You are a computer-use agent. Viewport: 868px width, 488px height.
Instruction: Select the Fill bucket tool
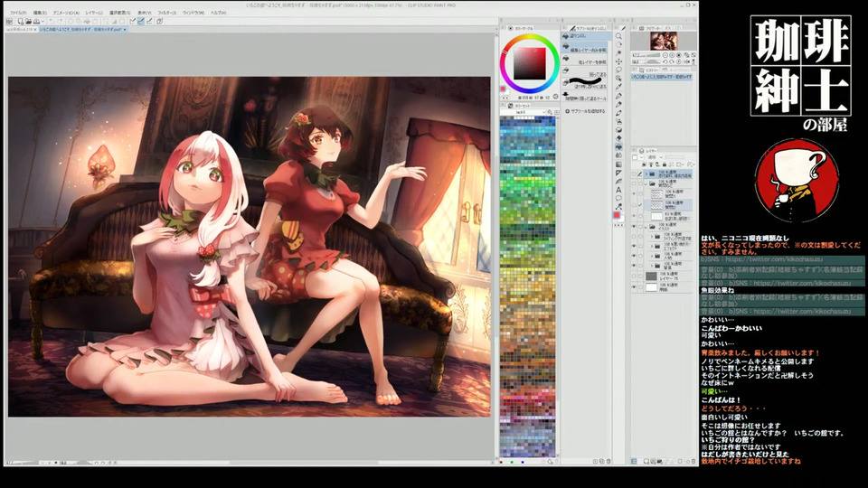[x=618, y=145]
